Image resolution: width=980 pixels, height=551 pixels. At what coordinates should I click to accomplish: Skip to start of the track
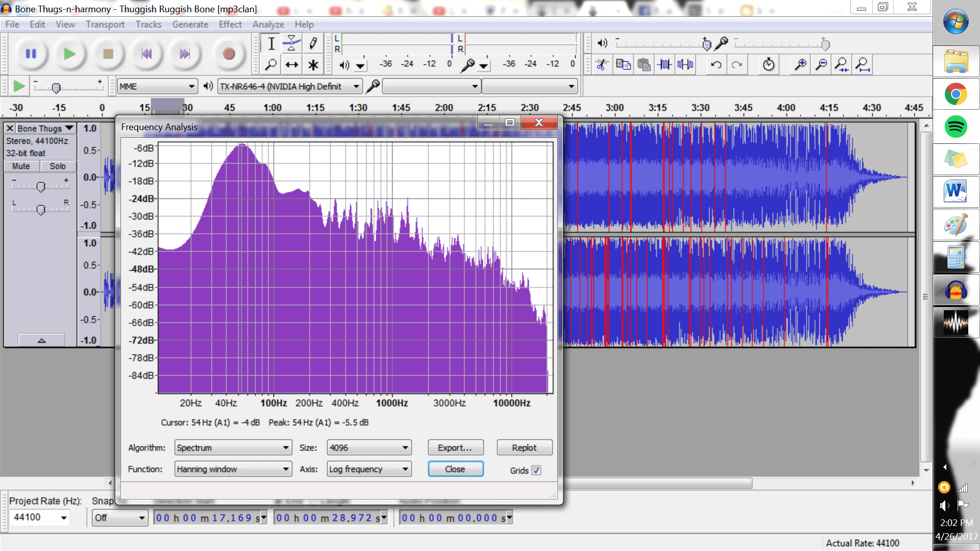pyautogui.click(x=146, y=54)
